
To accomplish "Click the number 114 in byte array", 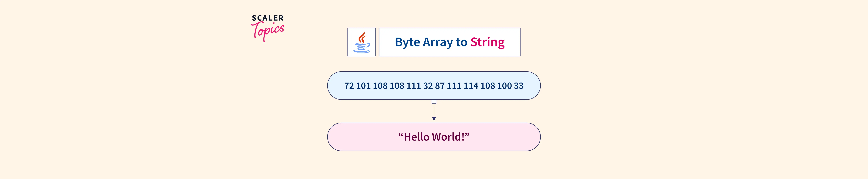I will [471, 86].
